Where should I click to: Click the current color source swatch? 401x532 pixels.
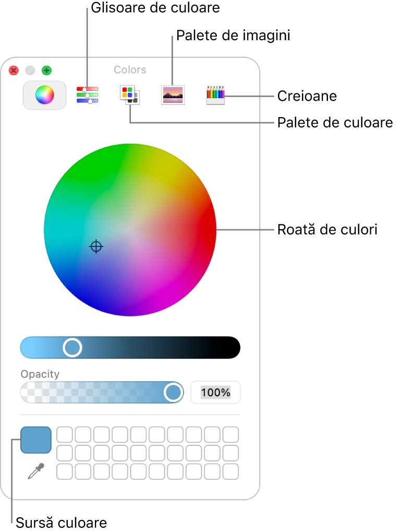[36, 440]
